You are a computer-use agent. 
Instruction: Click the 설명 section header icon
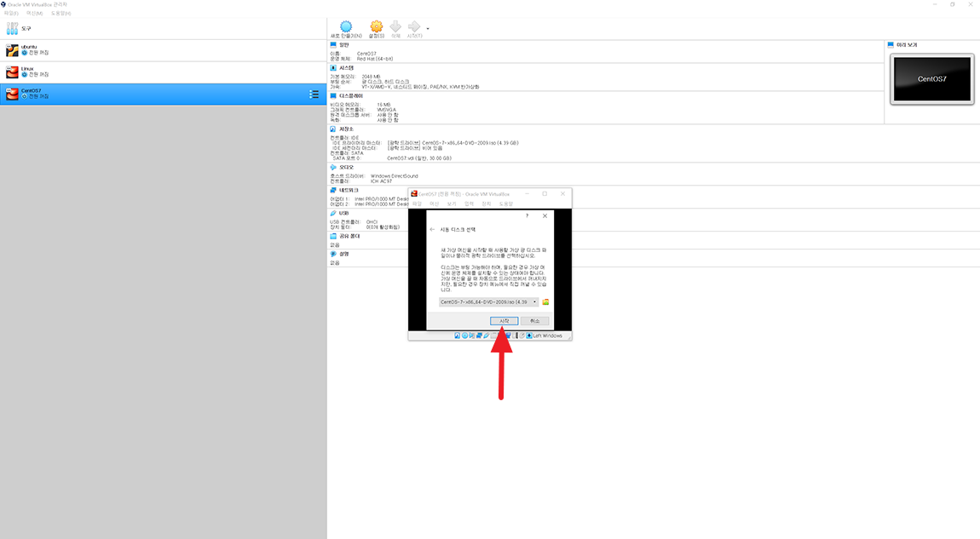(x=333, y=254)
